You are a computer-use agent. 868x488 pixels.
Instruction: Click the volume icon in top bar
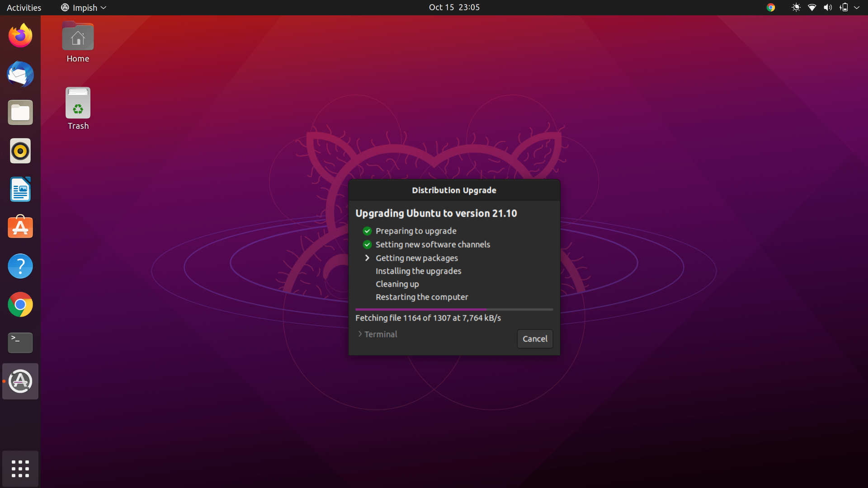[828, 7]
